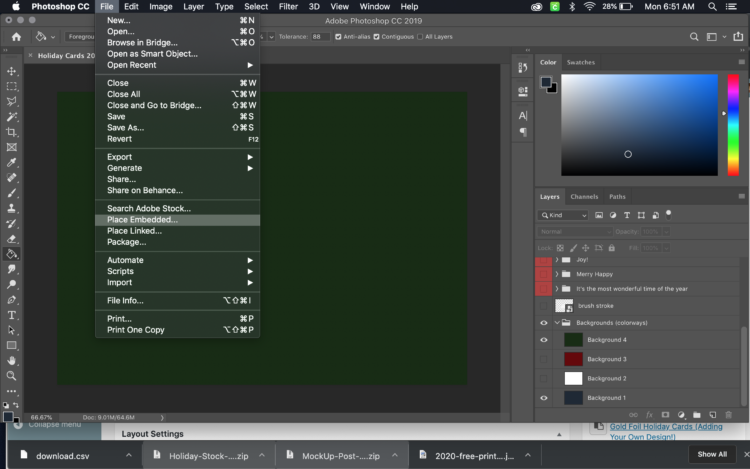Open the Export submenu
Viewport: 750px width, 469px height.
coord(177,157)
